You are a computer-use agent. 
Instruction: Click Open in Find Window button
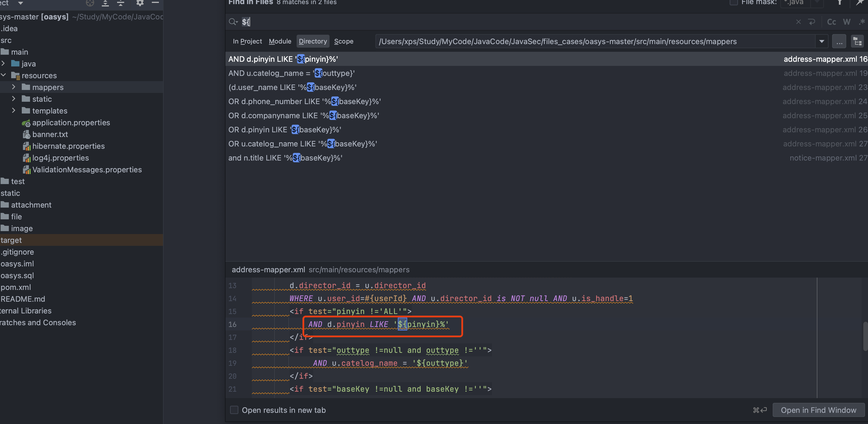click(818, 410)
